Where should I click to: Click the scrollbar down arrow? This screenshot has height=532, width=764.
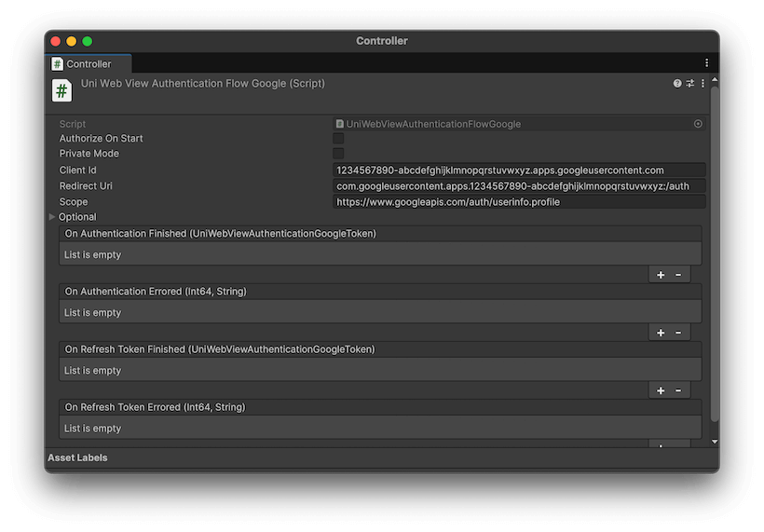715,442
